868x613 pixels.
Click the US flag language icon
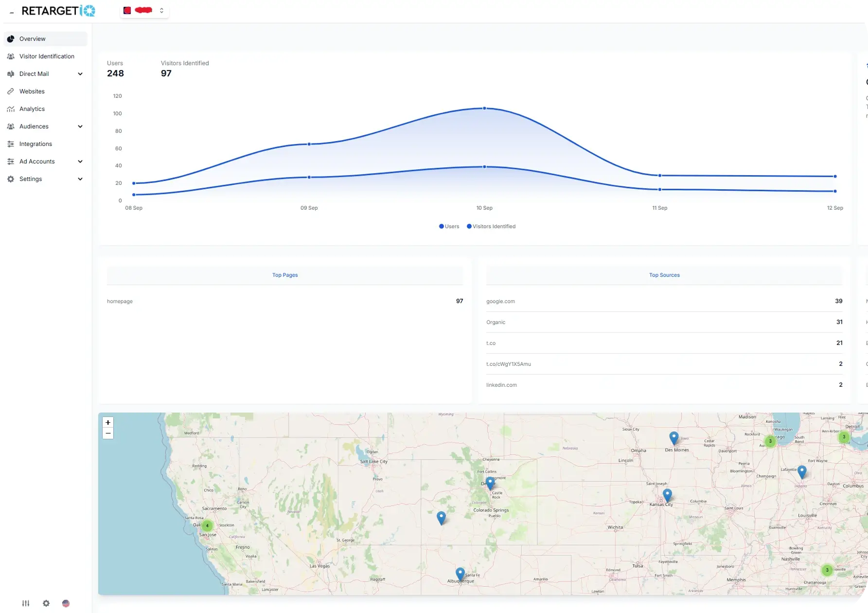coord(66,603)
